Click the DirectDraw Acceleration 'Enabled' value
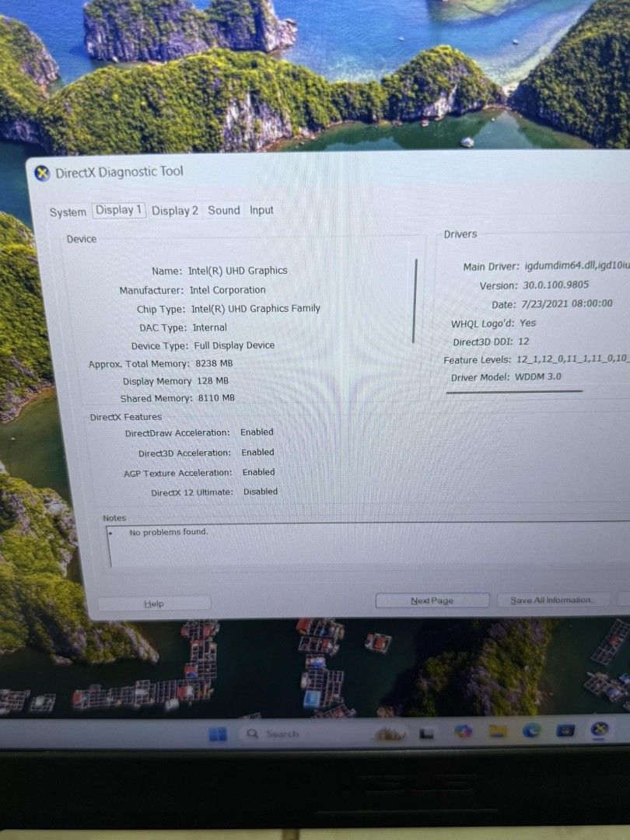 (257, 432)
